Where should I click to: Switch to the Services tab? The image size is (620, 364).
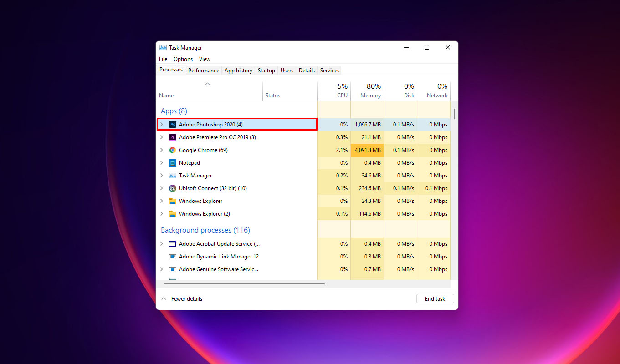click(330, 70)
